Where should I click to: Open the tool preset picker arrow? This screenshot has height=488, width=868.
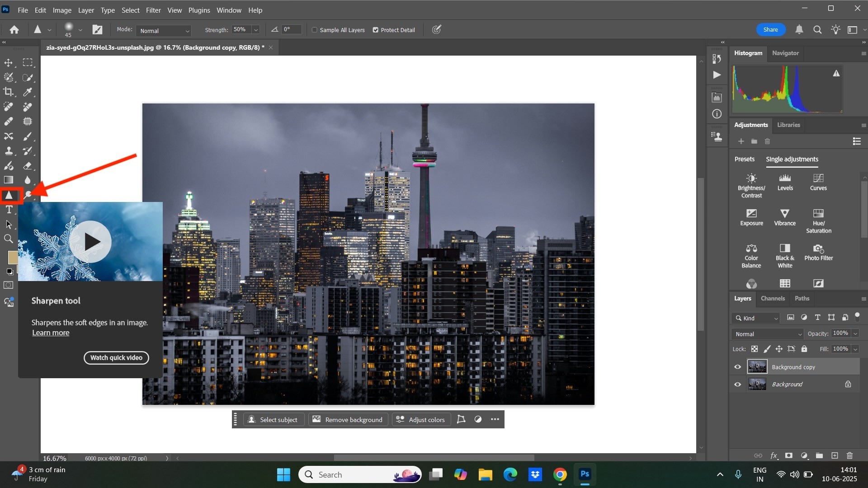click(49, 30)
